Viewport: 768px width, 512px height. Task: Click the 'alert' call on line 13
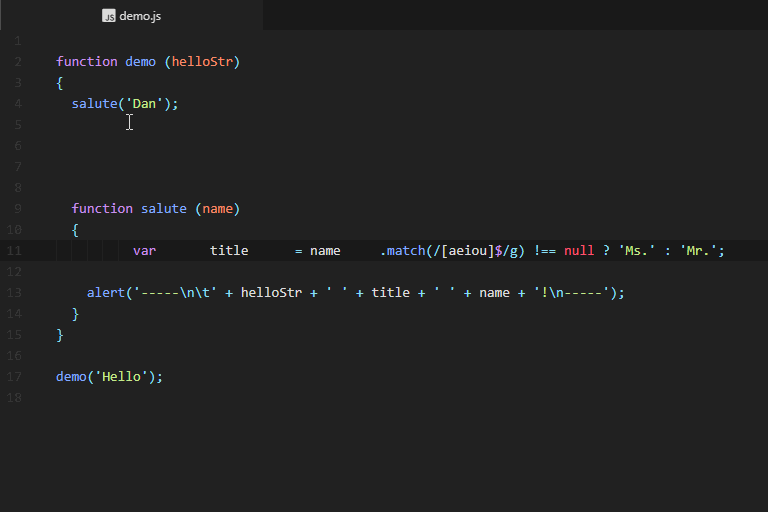[x=106, y=293]
